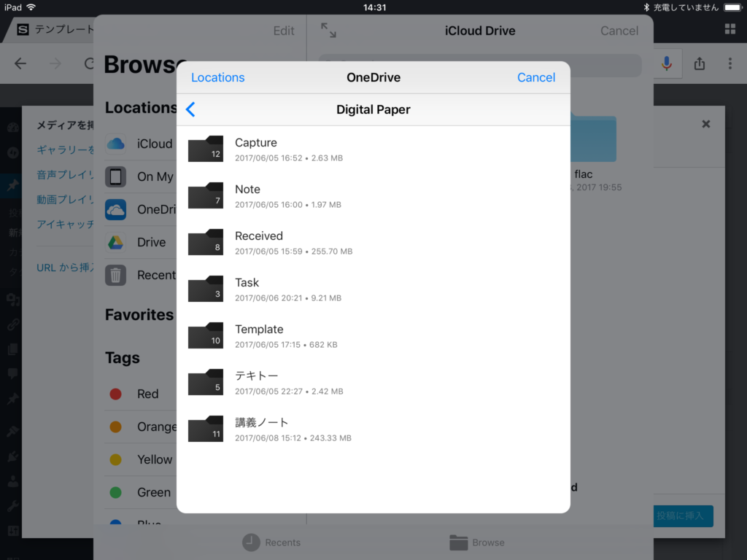Tap Edit in the Browse sidebar

pyautogui.click(x=284, y=31)
